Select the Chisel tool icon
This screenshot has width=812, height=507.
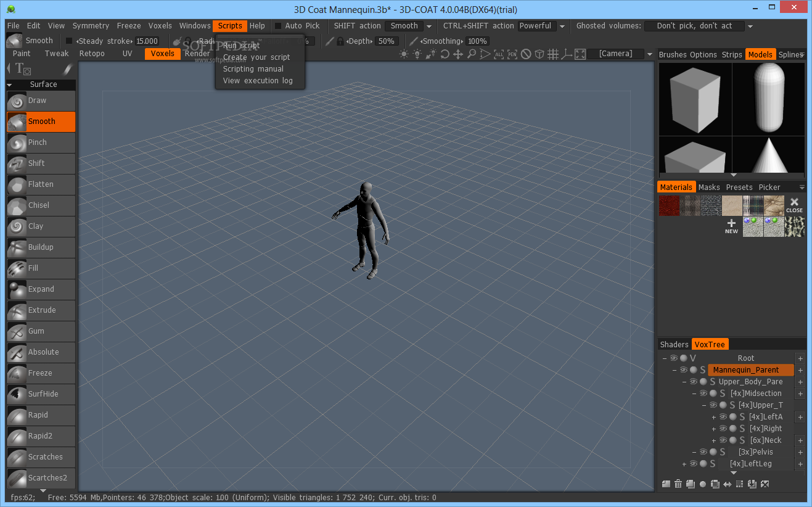pos(17,205)
